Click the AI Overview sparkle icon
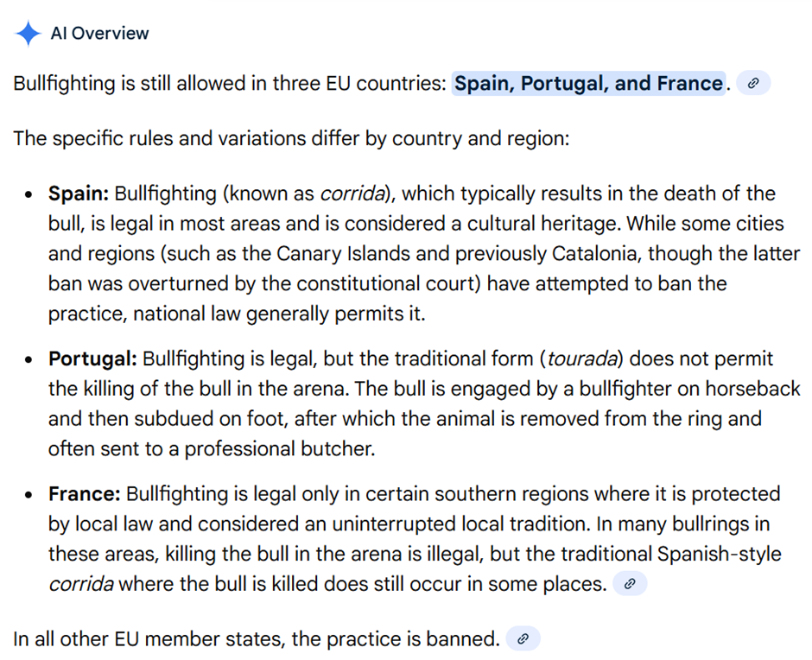Screen dimensions: 812x660 point(28,34)
